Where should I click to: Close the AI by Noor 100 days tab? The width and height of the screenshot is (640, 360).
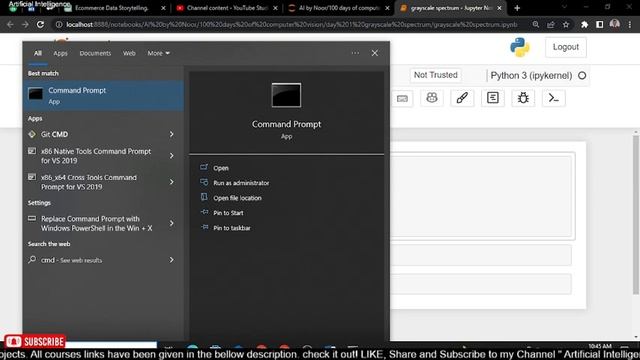pos(387,8)
